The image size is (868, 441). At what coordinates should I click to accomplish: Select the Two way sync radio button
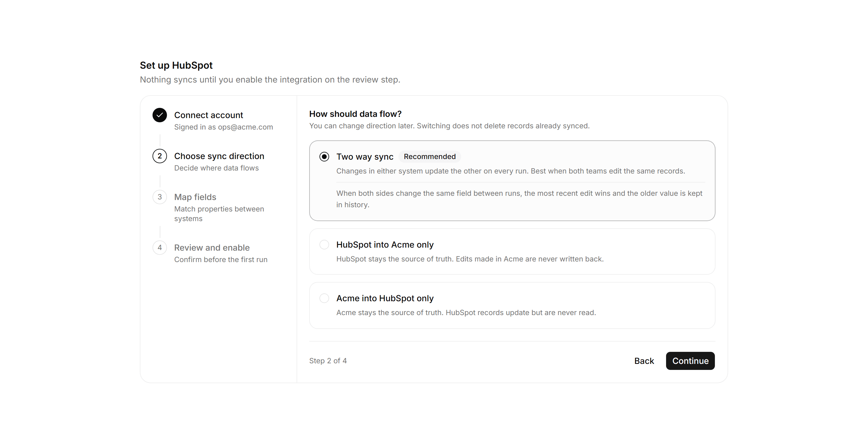(324, 157)
